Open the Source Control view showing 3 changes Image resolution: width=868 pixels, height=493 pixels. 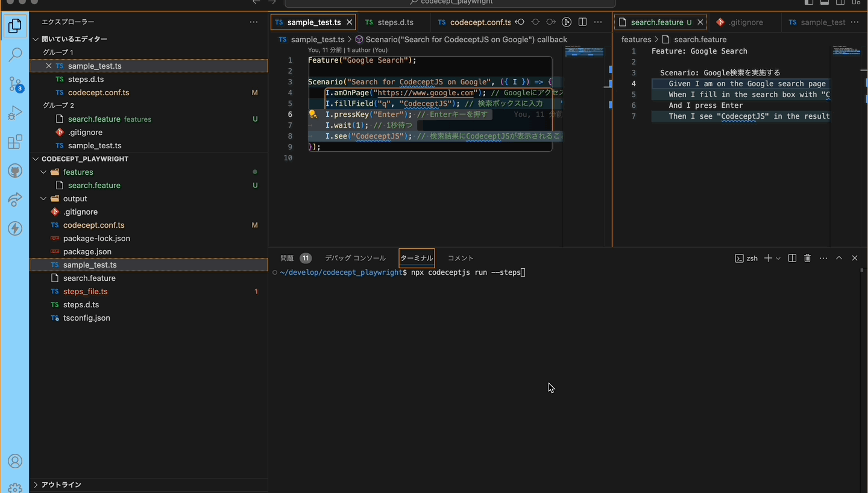14,84
